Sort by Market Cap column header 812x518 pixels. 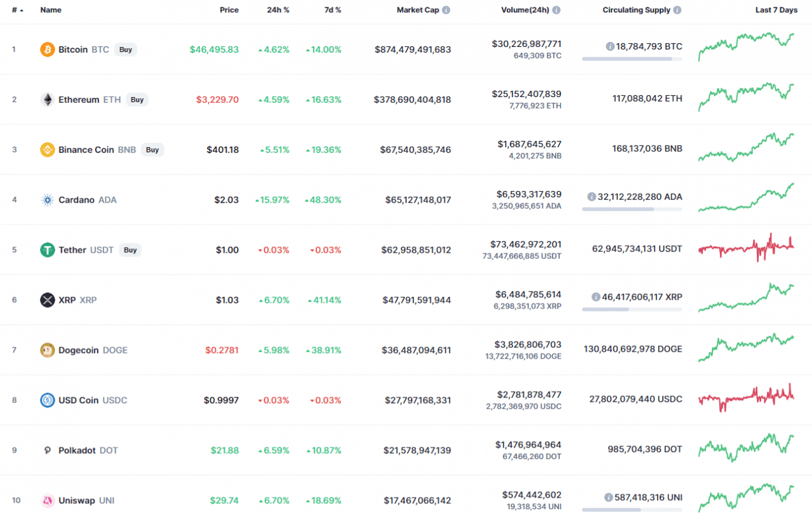tap(418, 10)
